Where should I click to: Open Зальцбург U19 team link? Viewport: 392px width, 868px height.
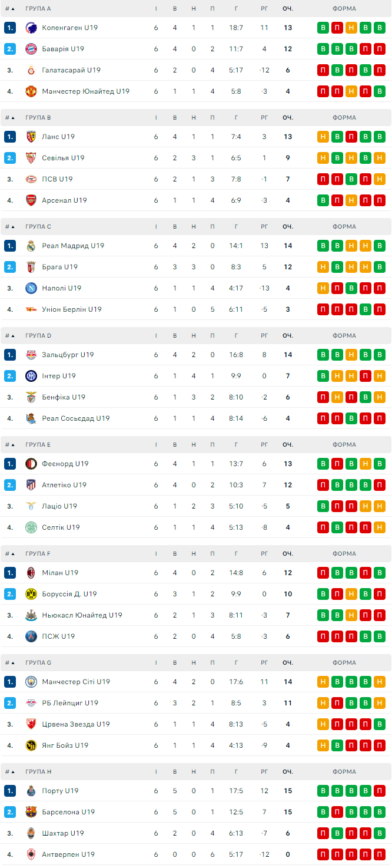tap(68, 355)
